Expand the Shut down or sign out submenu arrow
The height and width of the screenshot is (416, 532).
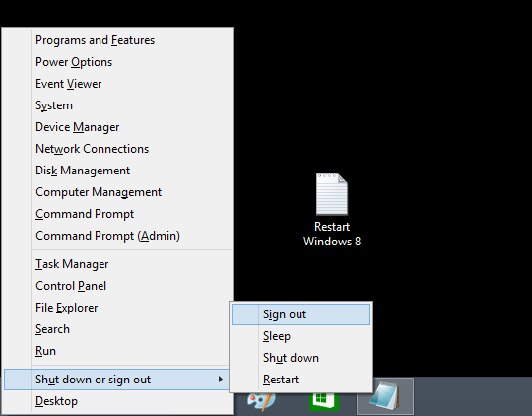point(221,379)
